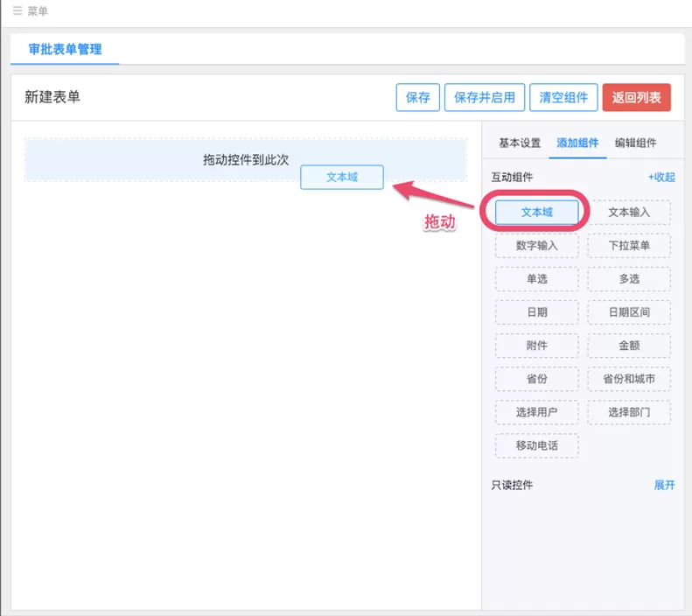Open the hamburger 菜单 icon
The width and height of the screenshot is (692, 616).
pos(17,10)
